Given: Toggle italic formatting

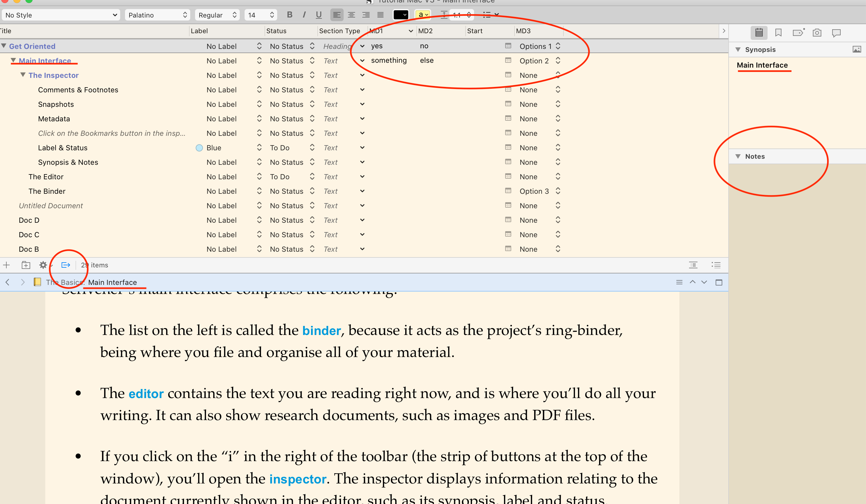Looking at the screenshot, I should 304,15.
